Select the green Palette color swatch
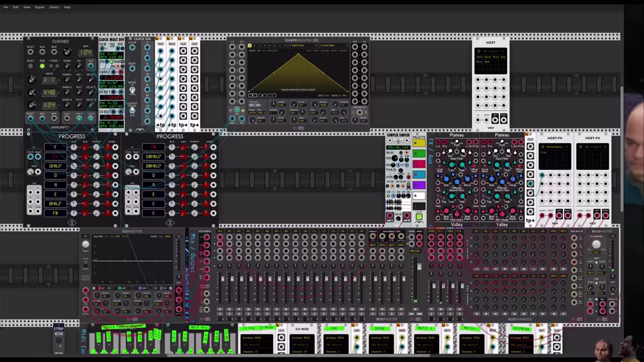This screenshot has height=362, width=644. tap(419, 154)
